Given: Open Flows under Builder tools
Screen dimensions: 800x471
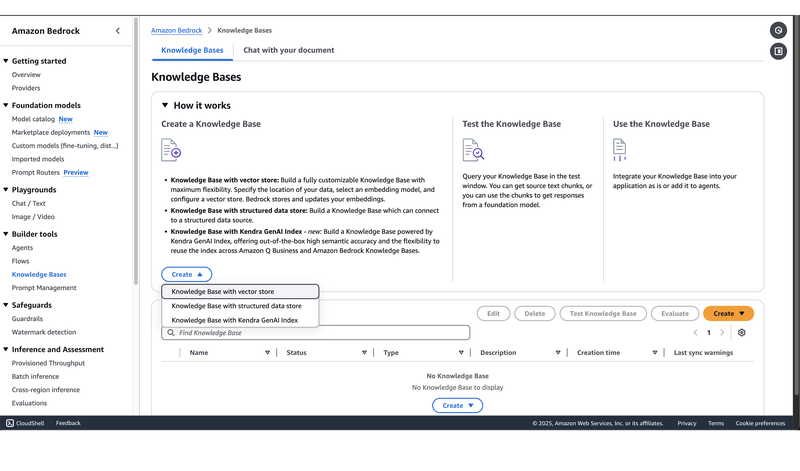Looking at the screenshot, I should (20, 261).
